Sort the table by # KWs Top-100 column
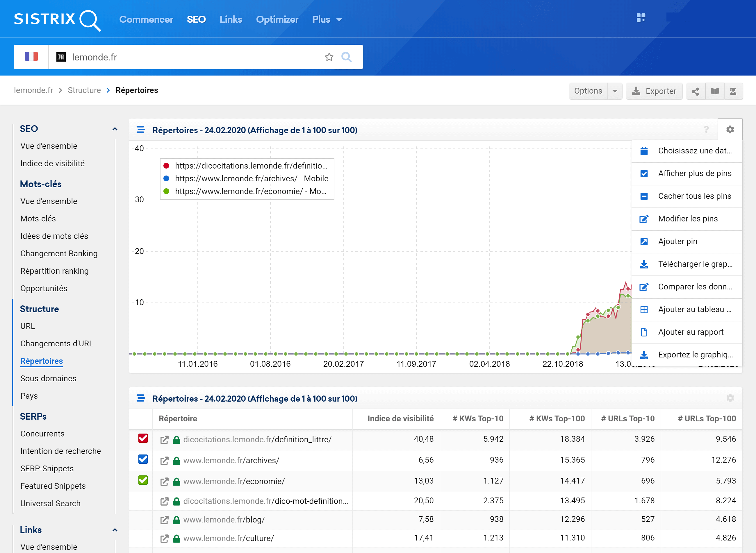 coord(557,418)
